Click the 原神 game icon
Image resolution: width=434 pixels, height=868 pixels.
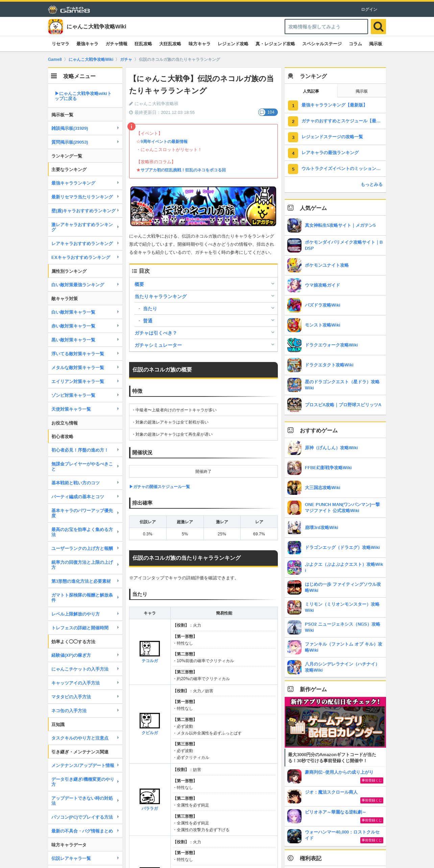point(294,448)
